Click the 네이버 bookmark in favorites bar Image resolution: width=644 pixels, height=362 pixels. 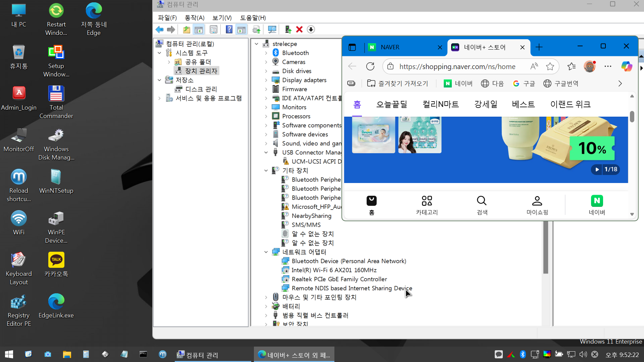point(458,83)
